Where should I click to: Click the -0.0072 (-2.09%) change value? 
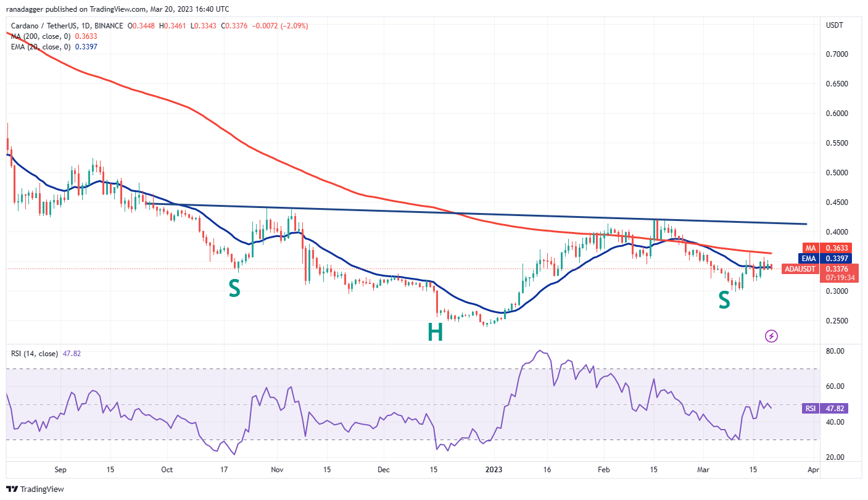280,26
